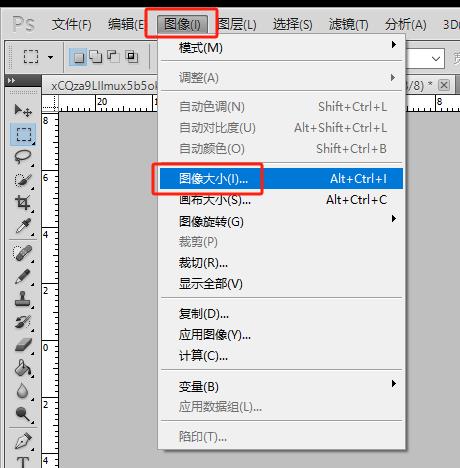Select the Pen tool

click(23, 441)
